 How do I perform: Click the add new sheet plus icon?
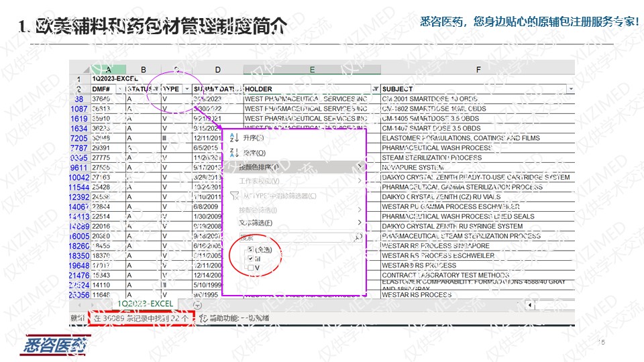coord(197,305)
